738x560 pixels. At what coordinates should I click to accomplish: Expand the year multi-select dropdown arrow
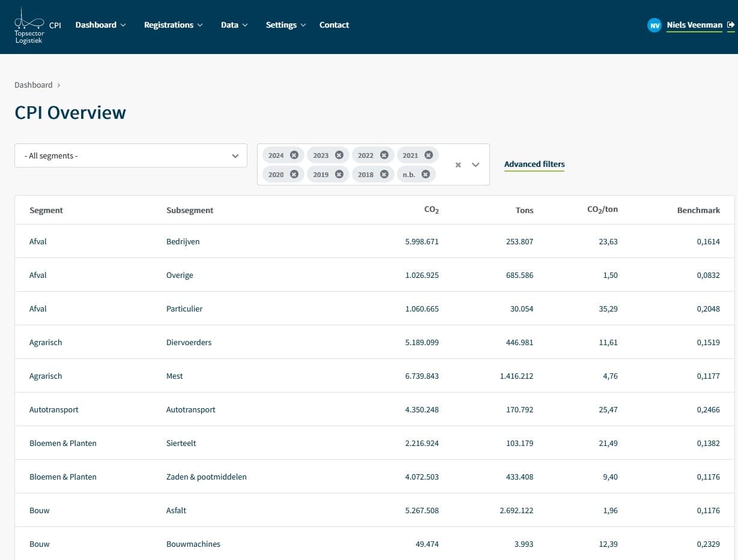[x=476, y=164]
